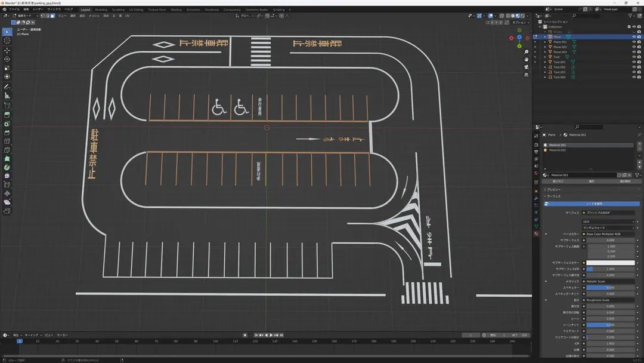Select the Shrink/Fatten tool
The image size is (644, 363).
coord(7,193)
